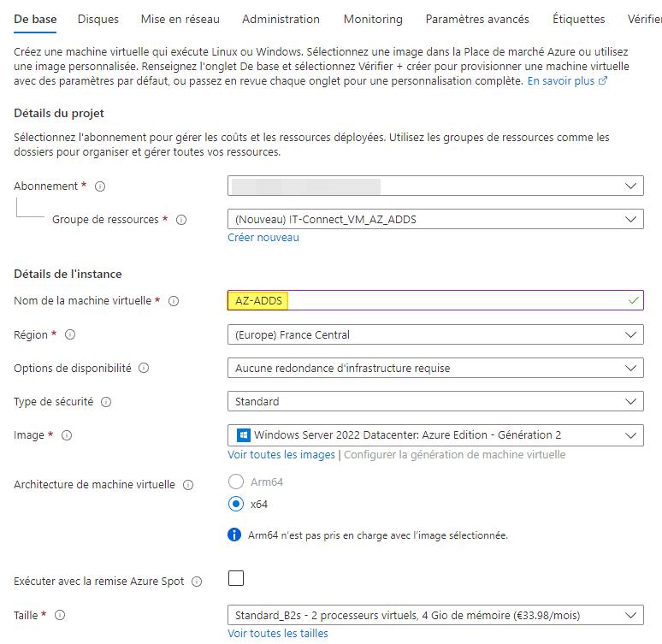Open the Taille size dropdown
662x644 pixels.
pyautogui.click(x=435, y=615)
